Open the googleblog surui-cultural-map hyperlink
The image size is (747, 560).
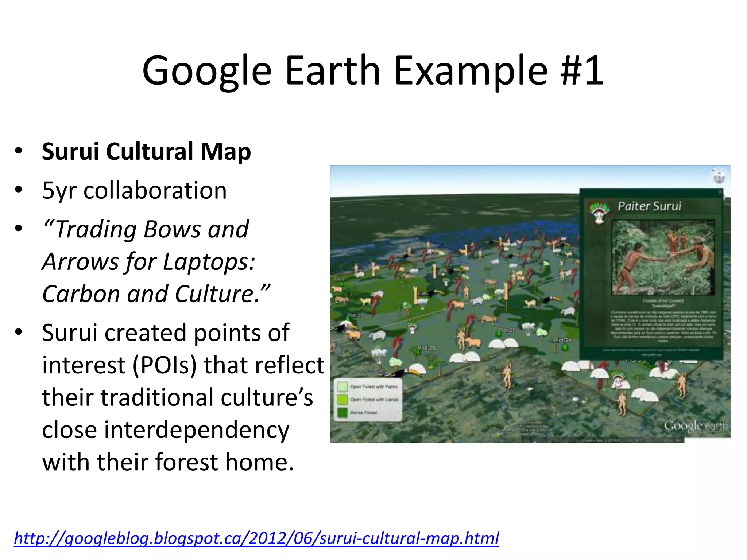(x=256, y=538)
